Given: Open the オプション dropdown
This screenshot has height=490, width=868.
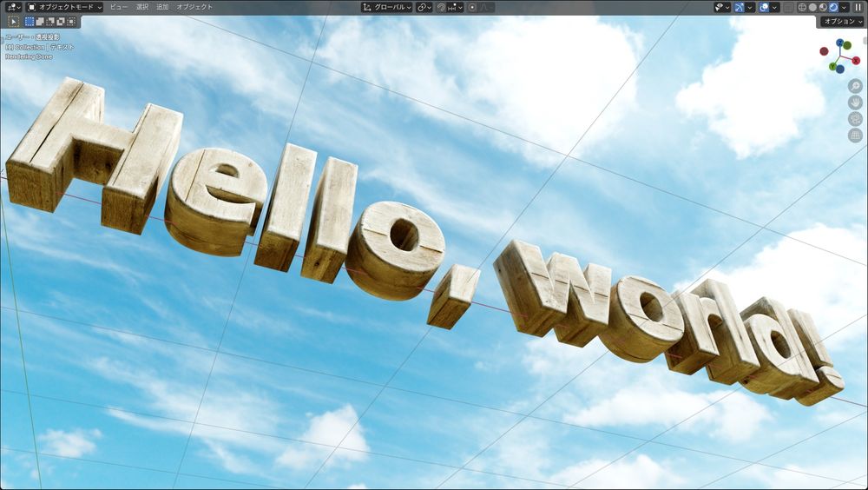Looking at the screenshot, I should click(x=842, y=22).
